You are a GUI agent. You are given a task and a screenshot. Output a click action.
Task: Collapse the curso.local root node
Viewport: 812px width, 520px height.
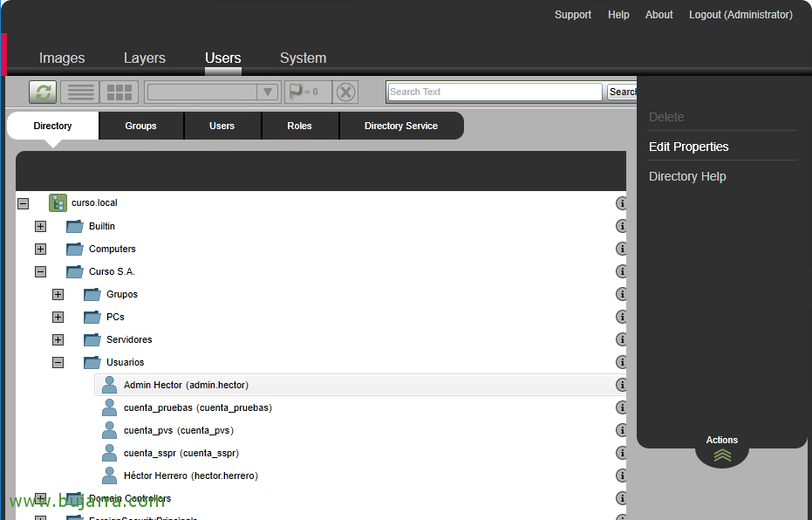tap(23, 203)
